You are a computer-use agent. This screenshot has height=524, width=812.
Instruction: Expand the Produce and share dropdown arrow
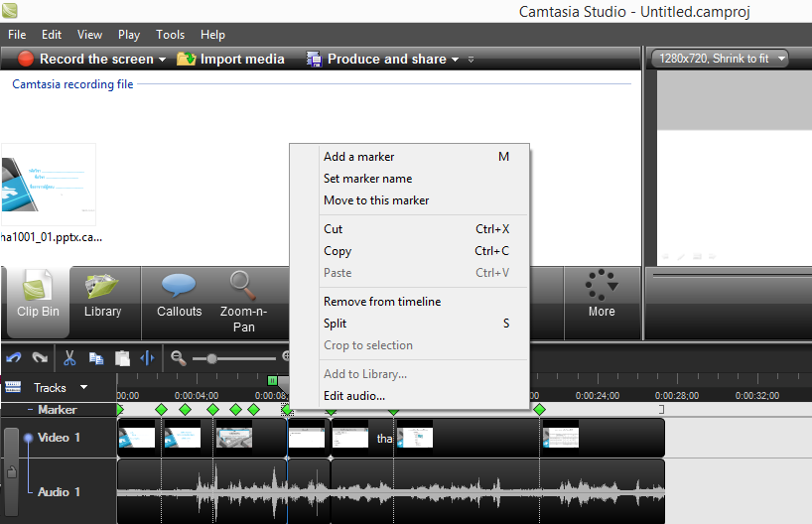pos(455,60)
